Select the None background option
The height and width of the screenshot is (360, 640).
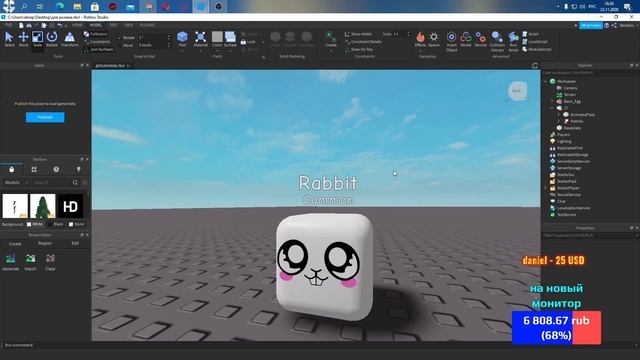point(76,224)
